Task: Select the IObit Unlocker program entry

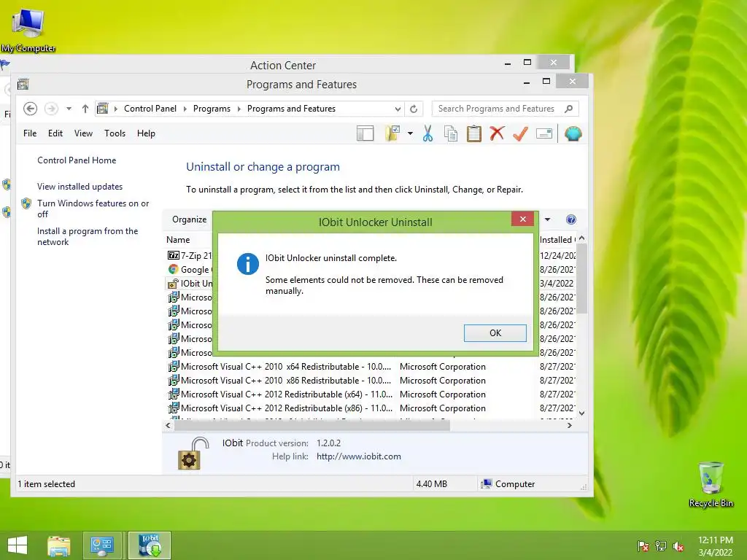Action: click(x=189, y=284)
